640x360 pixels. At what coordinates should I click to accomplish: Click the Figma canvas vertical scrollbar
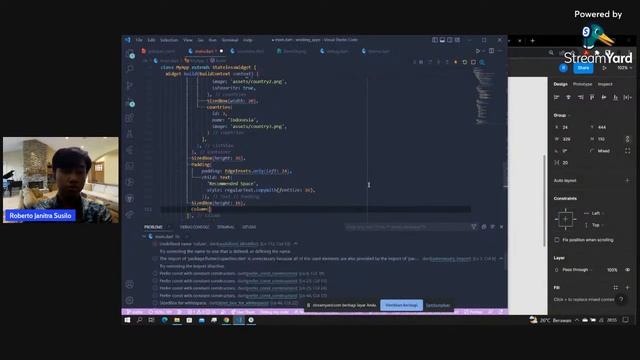(x=544, y=201)
